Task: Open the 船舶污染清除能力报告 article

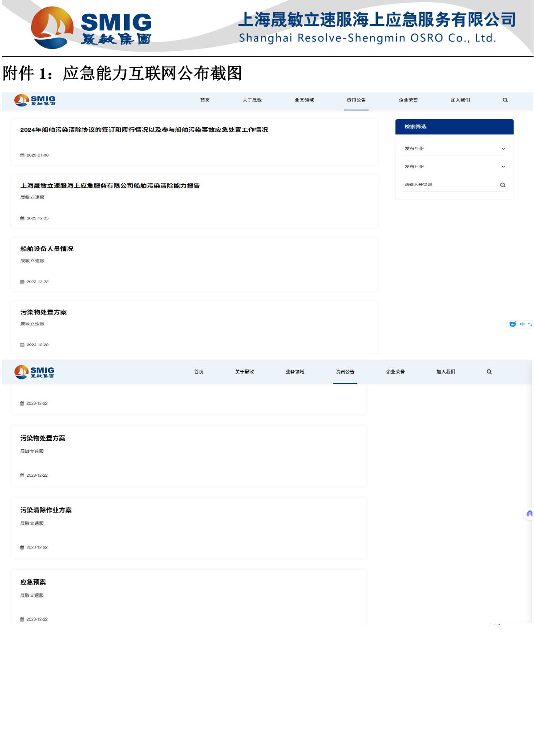Action: click(110, 186)
